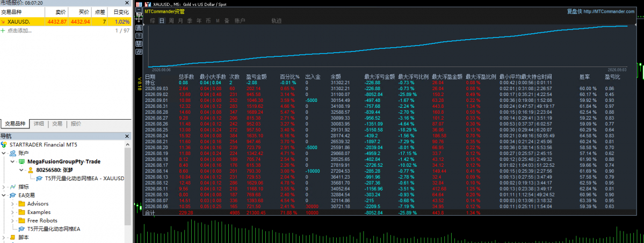Viewport: 644px width, 243px height.
Task: Select the M tab in MTCommander
Action: click(218, 20)
